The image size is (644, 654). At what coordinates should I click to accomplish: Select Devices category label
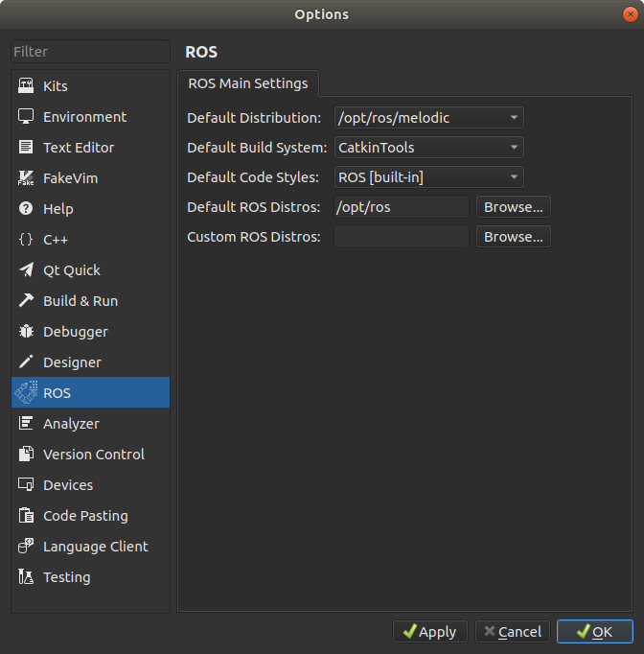pos(68,485)
